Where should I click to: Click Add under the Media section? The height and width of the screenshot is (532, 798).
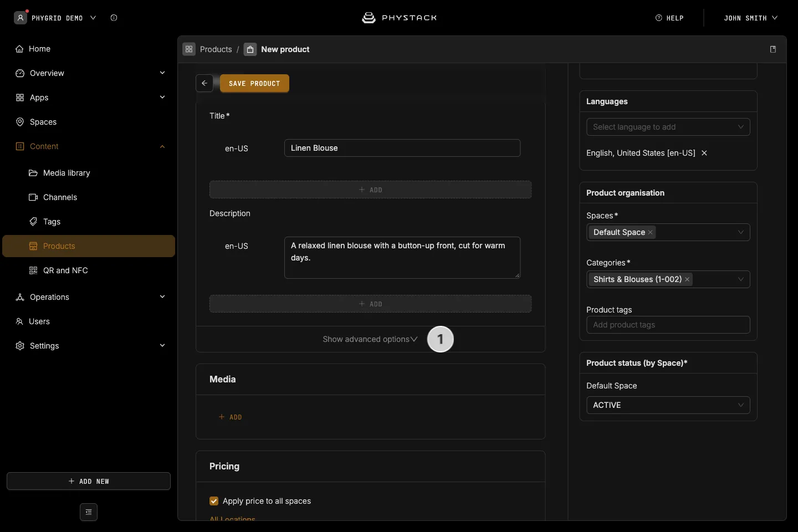coord(231,417)
